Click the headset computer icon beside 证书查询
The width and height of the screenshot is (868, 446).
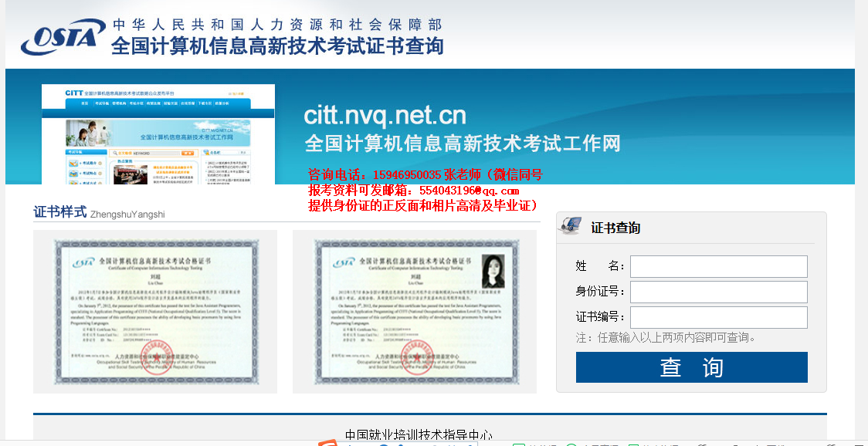[x=570, y=226]
